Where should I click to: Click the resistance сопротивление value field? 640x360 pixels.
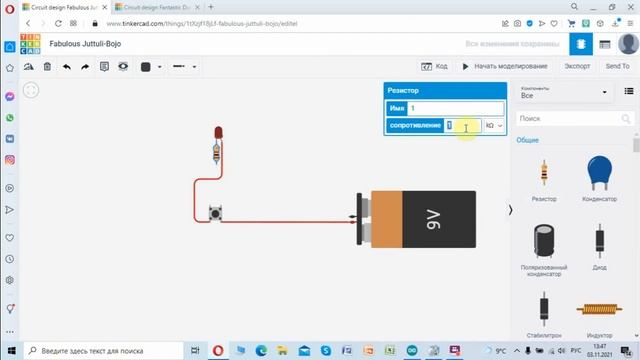tap(462, 125)
